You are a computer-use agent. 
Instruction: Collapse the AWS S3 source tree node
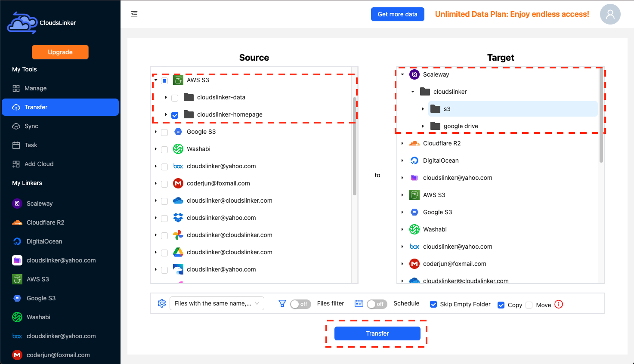click(x=155, y=80)
